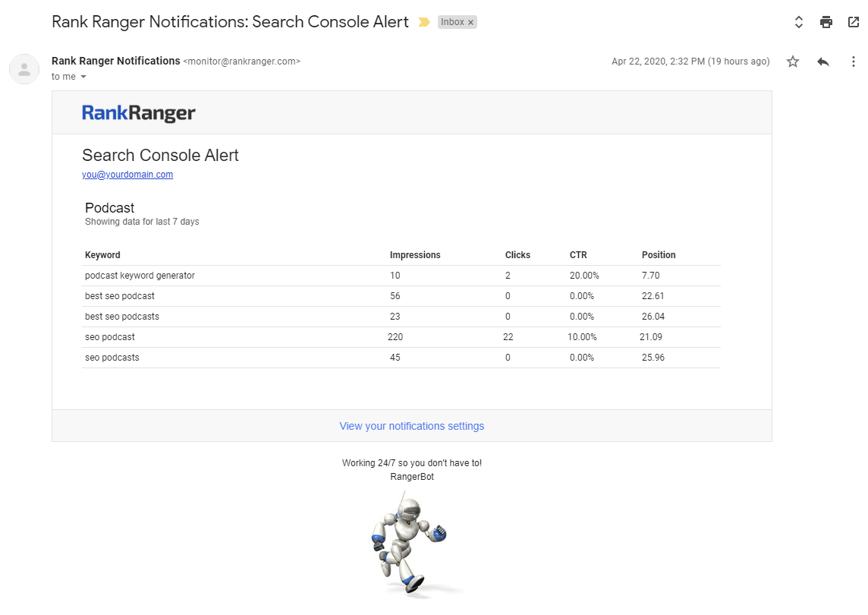Image resolution: width=868 pixels, height=615 pixels.
Task: Click the RankRanger logo
Action: click(x=139, y=113)
